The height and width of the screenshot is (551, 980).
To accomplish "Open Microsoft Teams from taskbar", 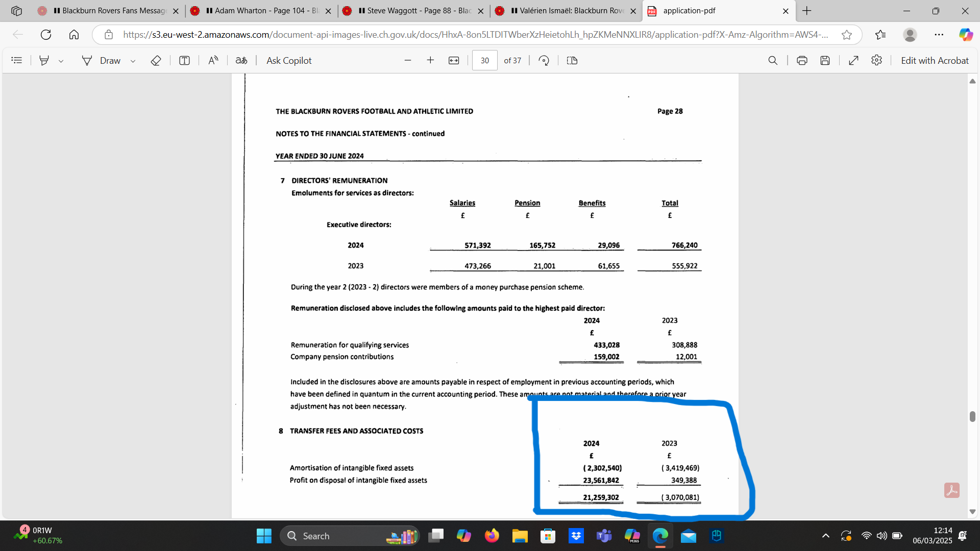I will coord(604,536).
